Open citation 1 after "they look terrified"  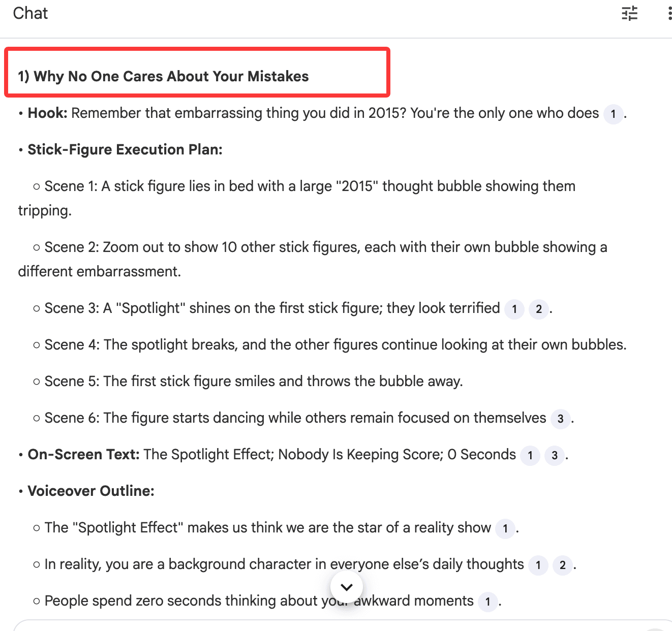coord(514,309)
